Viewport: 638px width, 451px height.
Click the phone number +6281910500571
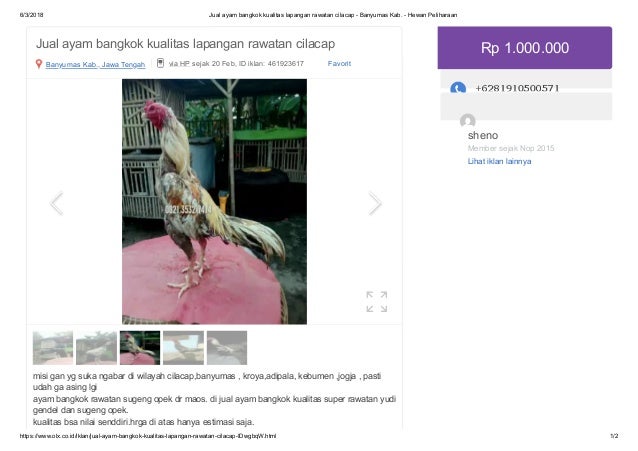pyautogui.click(x=517, y=88)
